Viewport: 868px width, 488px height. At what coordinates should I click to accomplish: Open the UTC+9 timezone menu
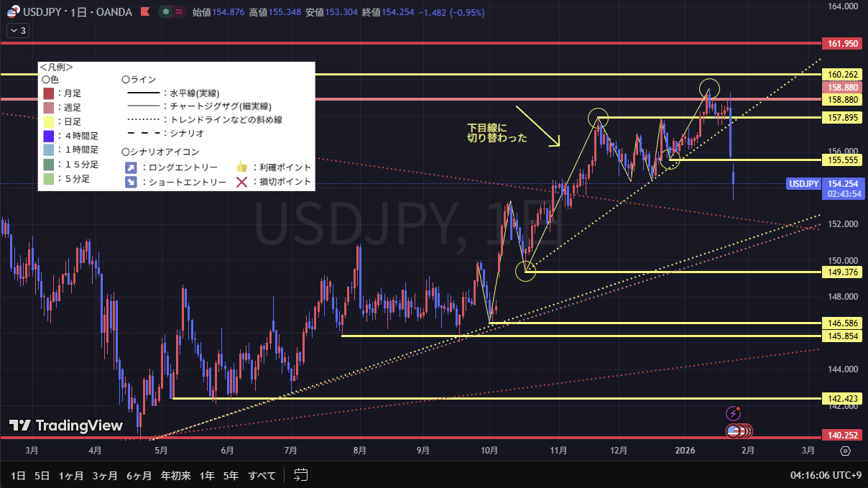click(827, 475)
